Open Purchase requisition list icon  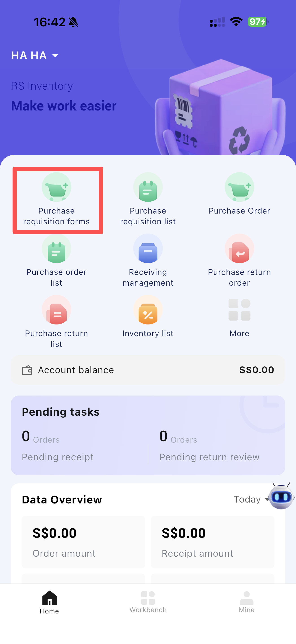coord(148,187)
